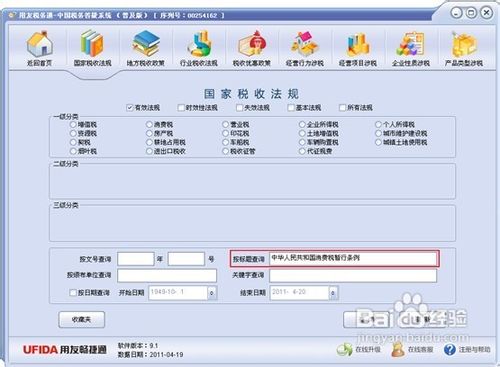
Task: Click the 在线客服 customer service icon
Action: 397,349
